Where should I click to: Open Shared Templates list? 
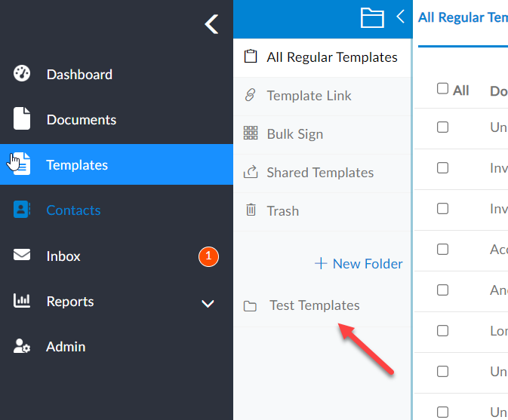[322, 173]
